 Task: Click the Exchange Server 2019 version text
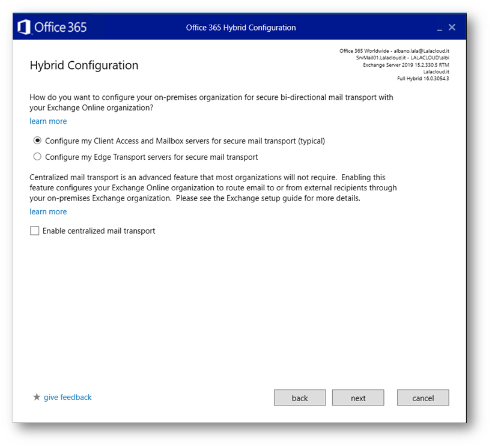(x=405, y=65)
